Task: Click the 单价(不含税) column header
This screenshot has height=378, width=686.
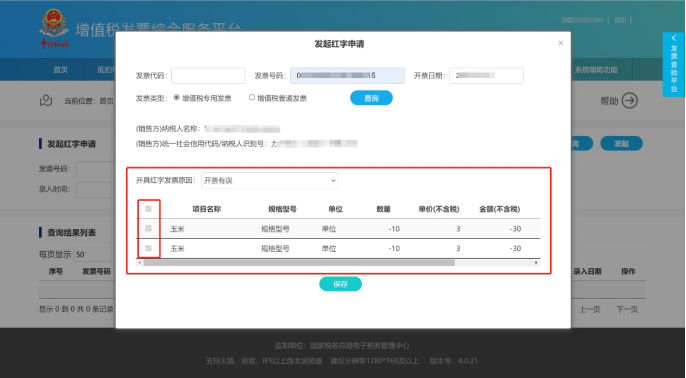Action: (x=439, y=209)
